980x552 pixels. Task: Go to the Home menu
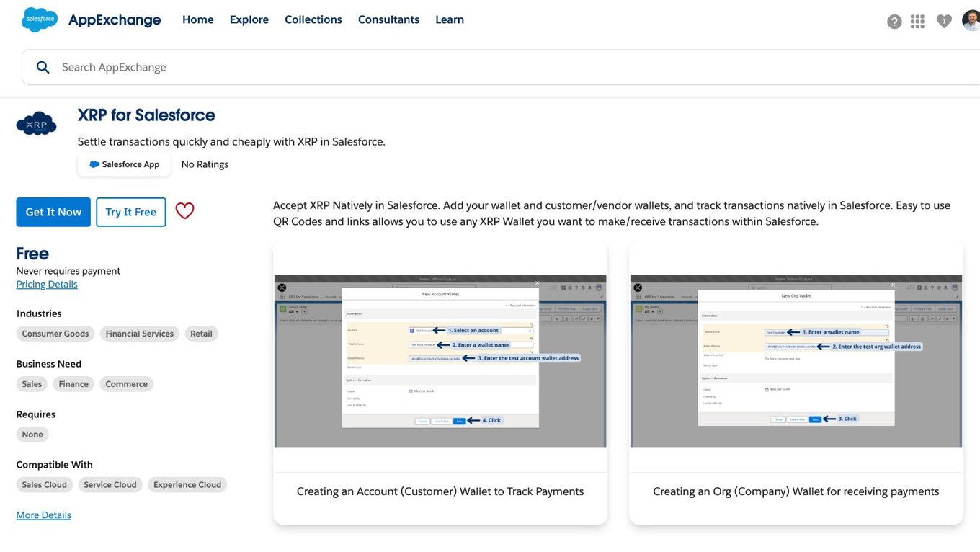coord(197,19)
